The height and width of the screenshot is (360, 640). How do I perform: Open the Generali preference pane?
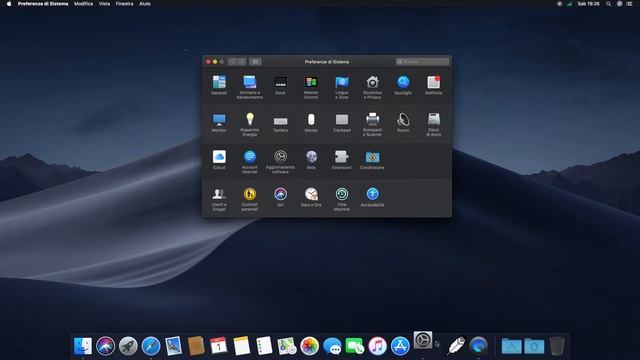[x=219, y=85]
